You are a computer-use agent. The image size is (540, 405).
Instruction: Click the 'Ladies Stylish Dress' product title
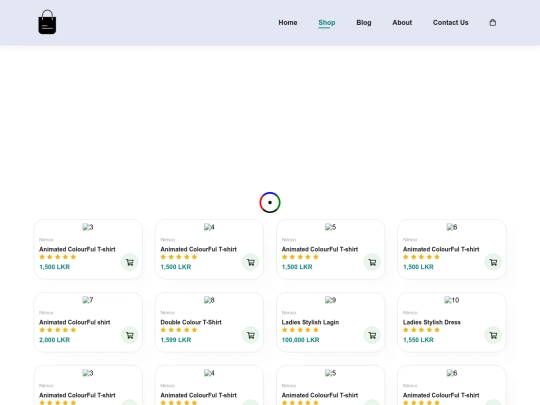tap(432, 322)
